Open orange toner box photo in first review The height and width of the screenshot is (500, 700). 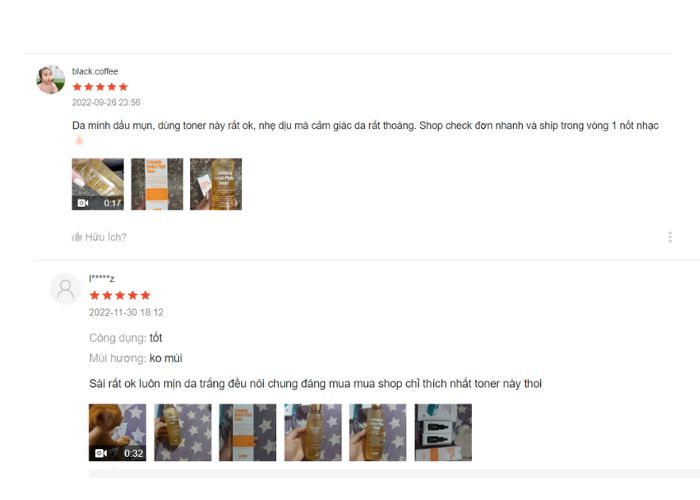(157, 184)
